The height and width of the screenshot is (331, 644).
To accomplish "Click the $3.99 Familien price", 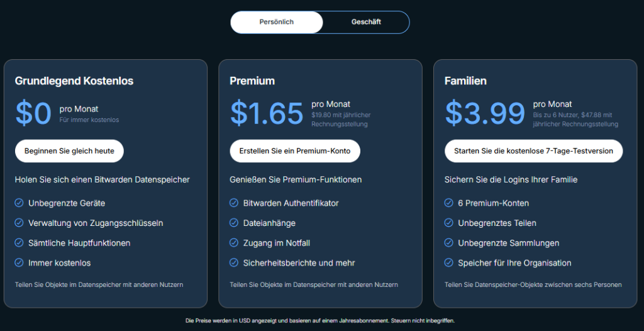I will coord(485,113).
